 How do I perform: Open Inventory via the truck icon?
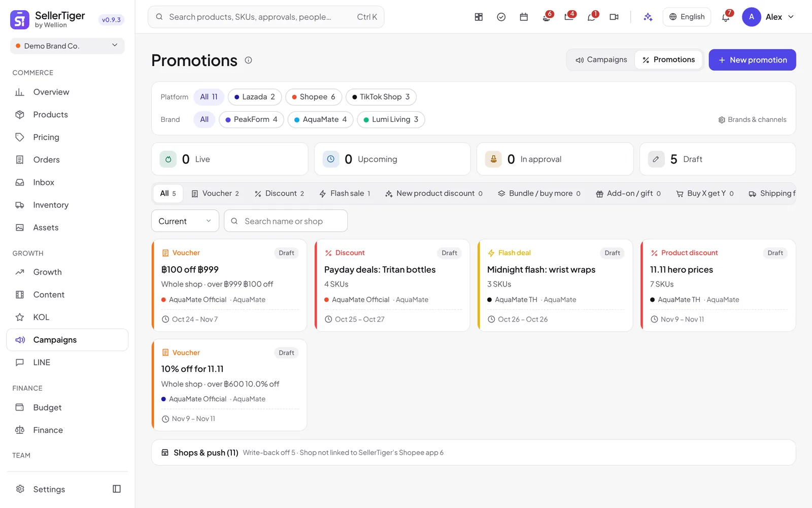coord(20,205)
